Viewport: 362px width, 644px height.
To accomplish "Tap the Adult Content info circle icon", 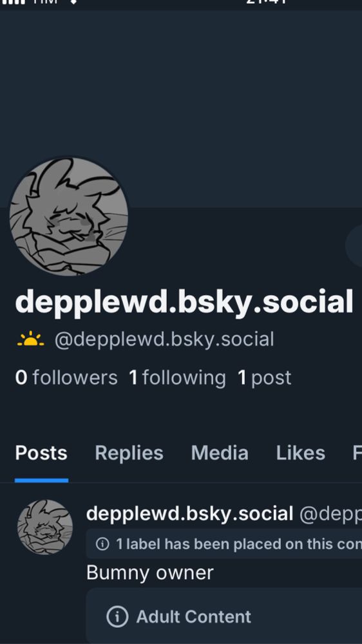I will (117, 616).
